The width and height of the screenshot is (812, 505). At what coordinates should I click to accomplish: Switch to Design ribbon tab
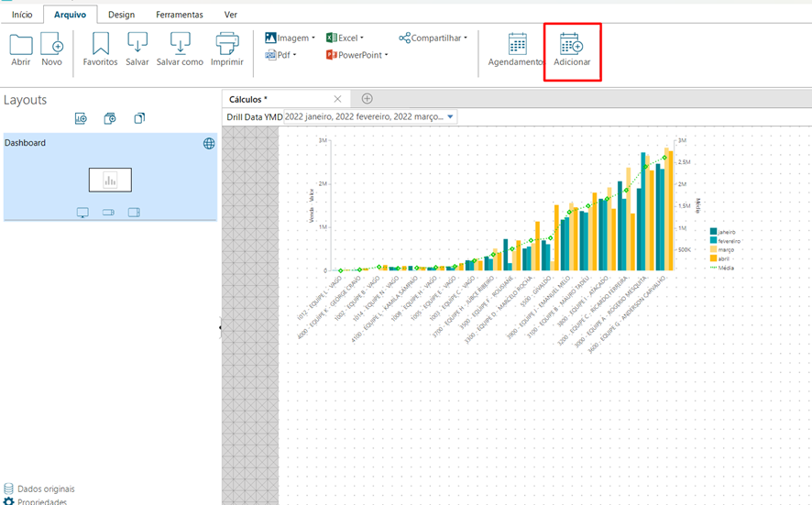121,15
